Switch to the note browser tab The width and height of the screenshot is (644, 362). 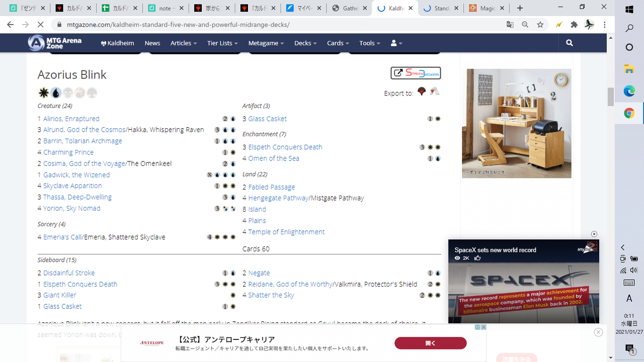click(x=165, y=8)
